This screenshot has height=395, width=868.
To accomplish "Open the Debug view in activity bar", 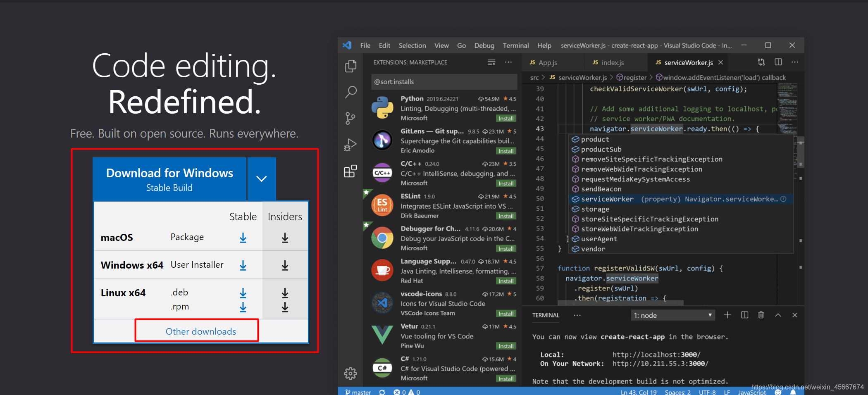I will pyautogui.click(x=351, y=145).
